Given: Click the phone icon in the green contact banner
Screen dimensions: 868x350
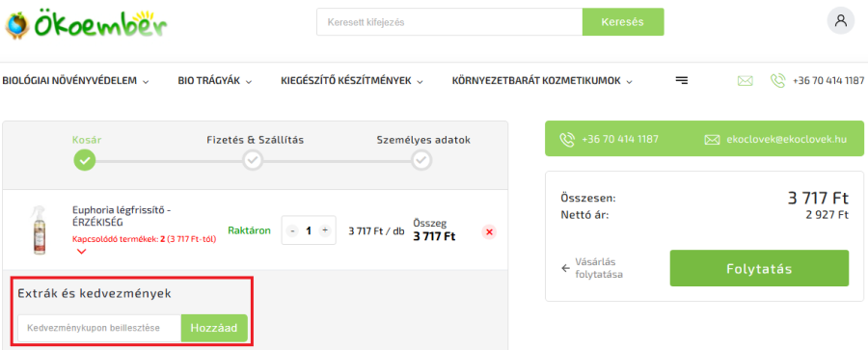Looking at the screenshot, I should (567, 140).
